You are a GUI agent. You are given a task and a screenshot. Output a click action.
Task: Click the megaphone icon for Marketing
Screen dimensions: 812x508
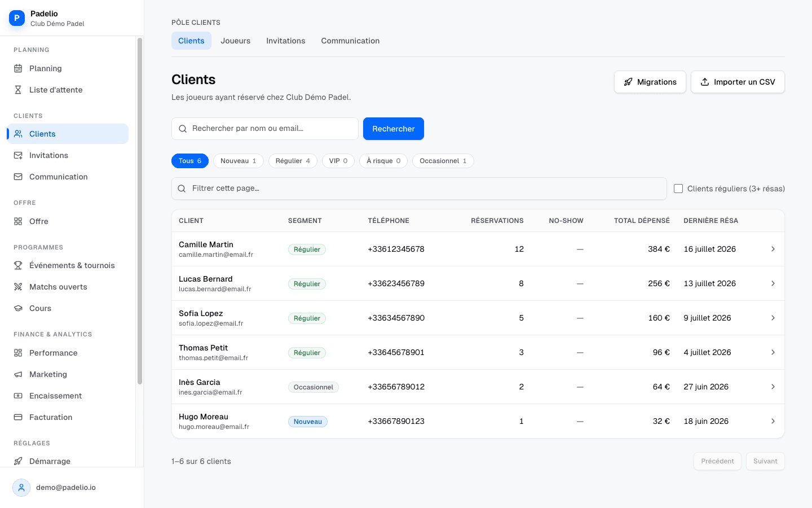coord(18,374)
